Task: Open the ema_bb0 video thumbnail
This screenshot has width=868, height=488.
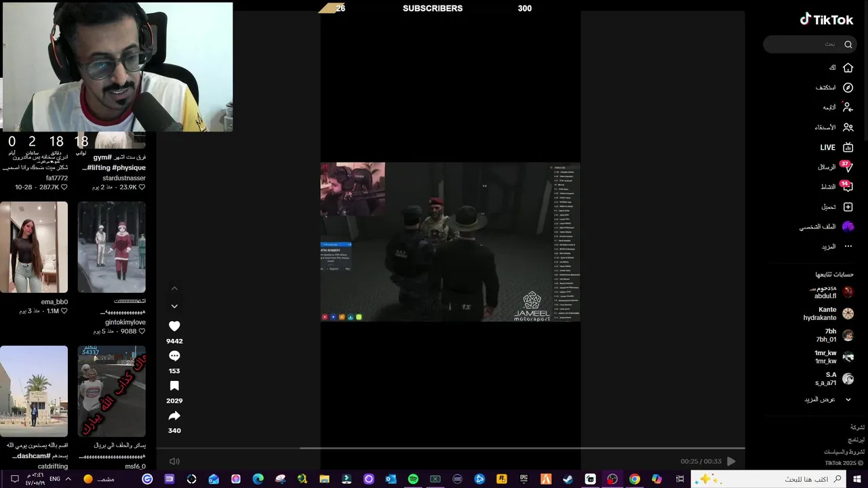Action: pyautogui.click(x=34, y=247)
